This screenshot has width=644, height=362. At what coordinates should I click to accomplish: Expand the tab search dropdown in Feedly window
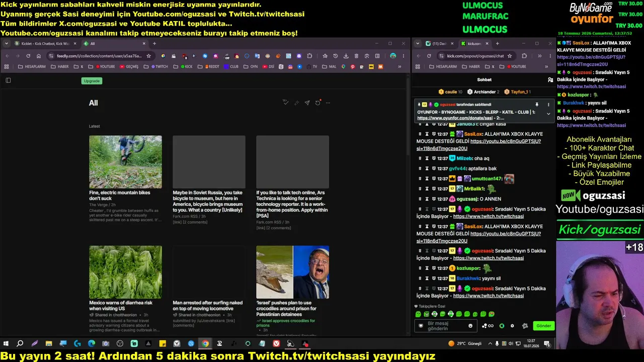click(7, 44)
